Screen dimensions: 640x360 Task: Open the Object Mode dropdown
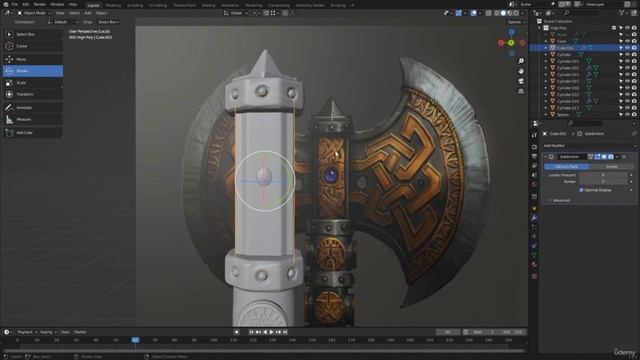coord(34,13)
